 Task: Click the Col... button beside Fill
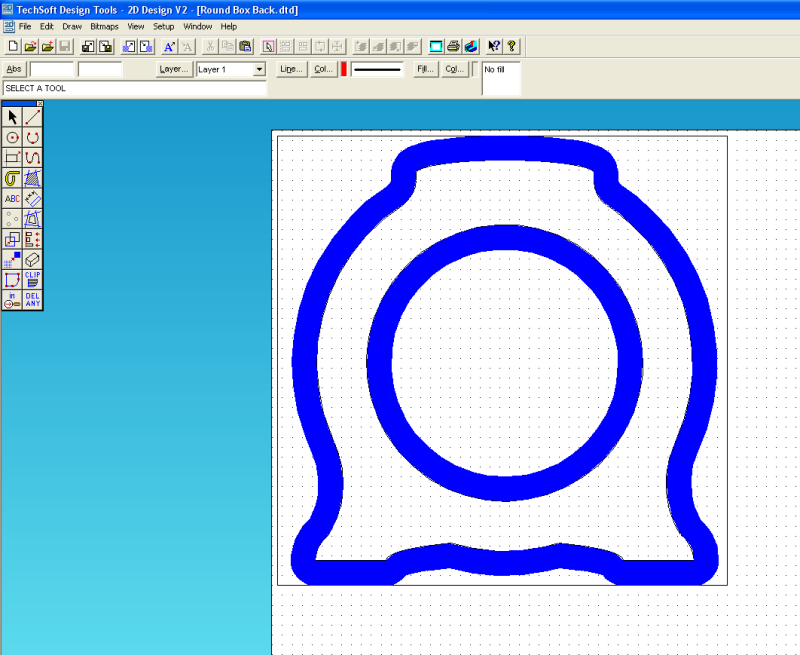click(x=454, y=69)
